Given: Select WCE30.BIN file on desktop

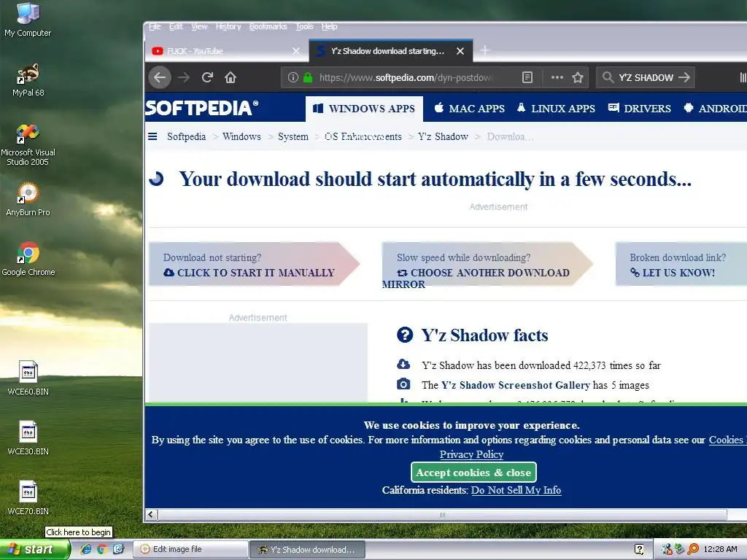Looking at the screenshot, I should pos(28,438).
